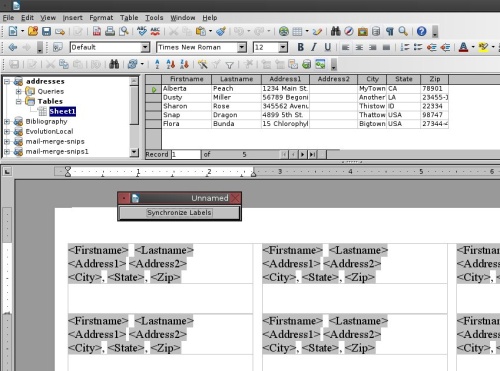
Task: Open the Font Color swatch button
Action: point(463,47)
